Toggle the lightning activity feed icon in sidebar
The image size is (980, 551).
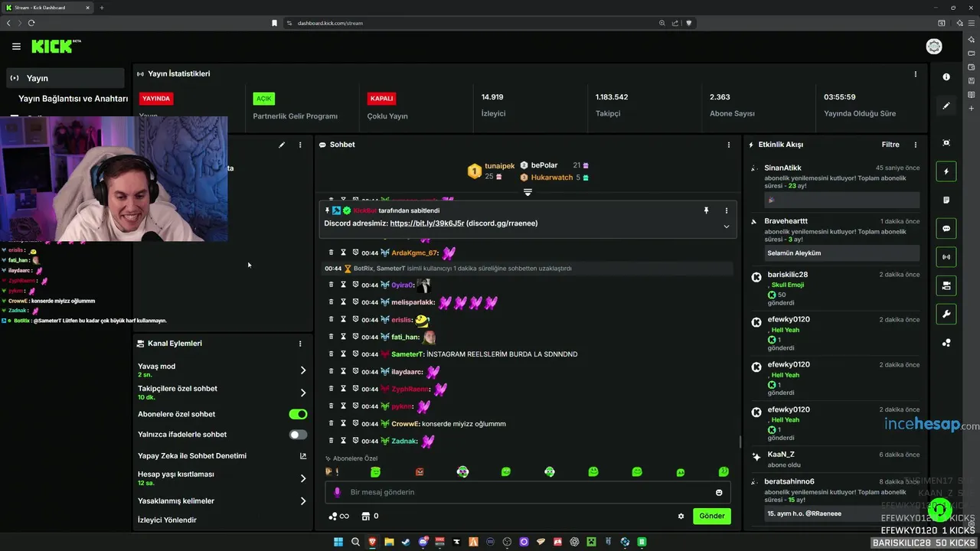[x=946, y=171]
